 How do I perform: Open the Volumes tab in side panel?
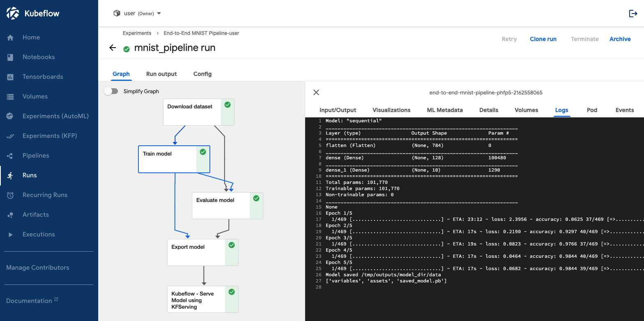click(527, 110)
